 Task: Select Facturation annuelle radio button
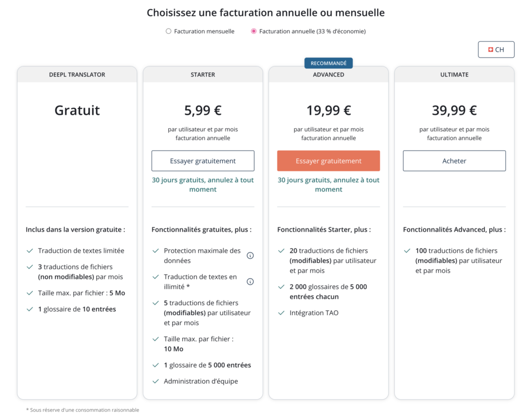(x=254, y=31)
